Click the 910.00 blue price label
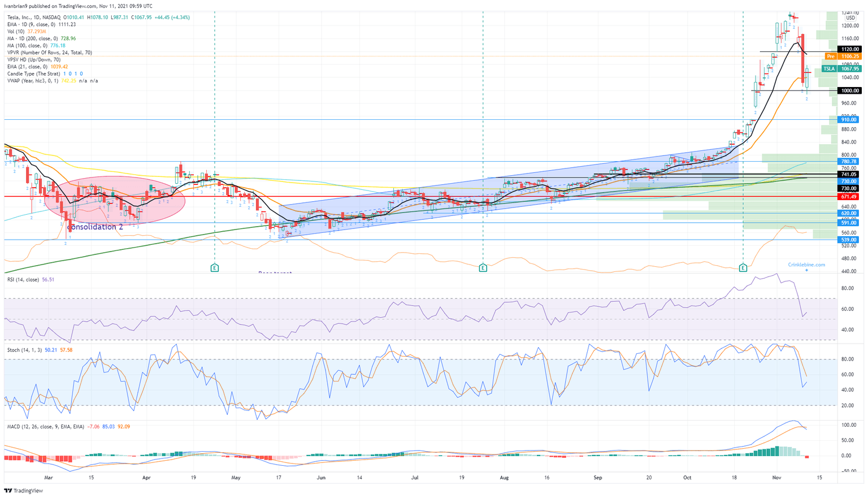The image size is (868, 498). 849,120
